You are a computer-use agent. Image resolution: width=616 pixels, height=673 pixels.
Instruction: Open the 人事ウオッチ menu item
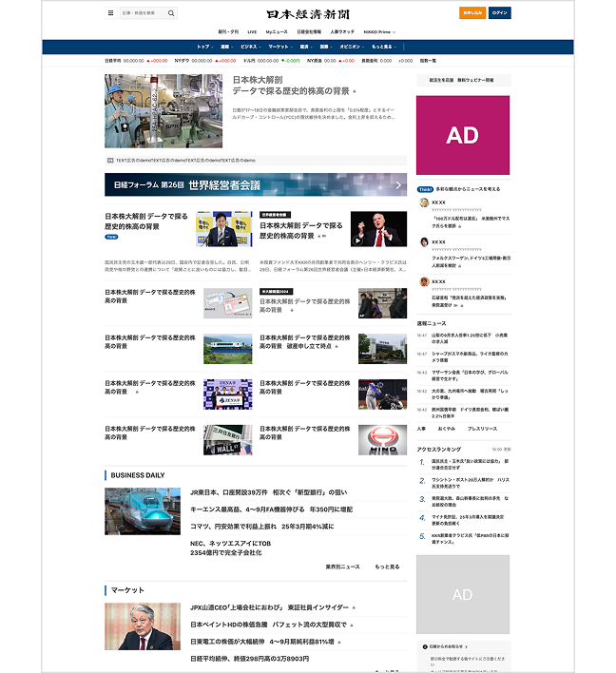click(x=342, y=32)
